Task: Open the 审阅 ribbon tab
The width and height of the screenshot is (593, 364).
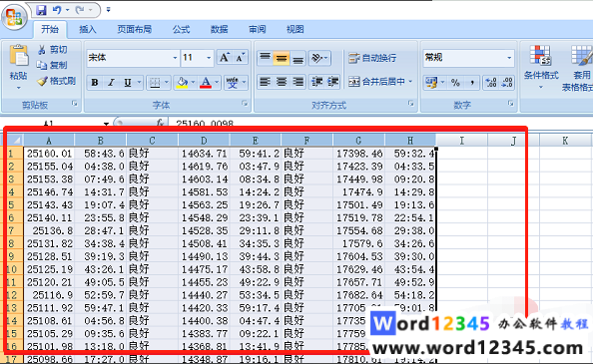Action: coord(258,29)
